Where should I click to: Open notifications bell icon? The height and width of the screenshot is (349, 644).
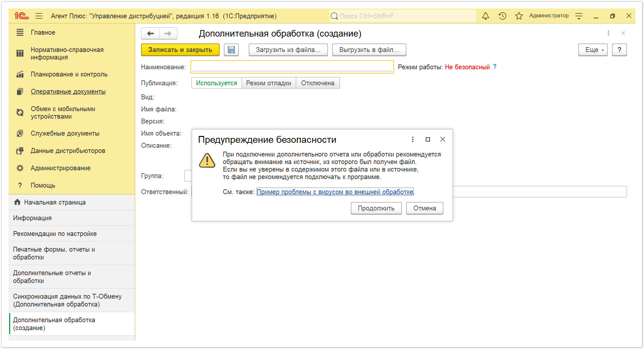486,16
